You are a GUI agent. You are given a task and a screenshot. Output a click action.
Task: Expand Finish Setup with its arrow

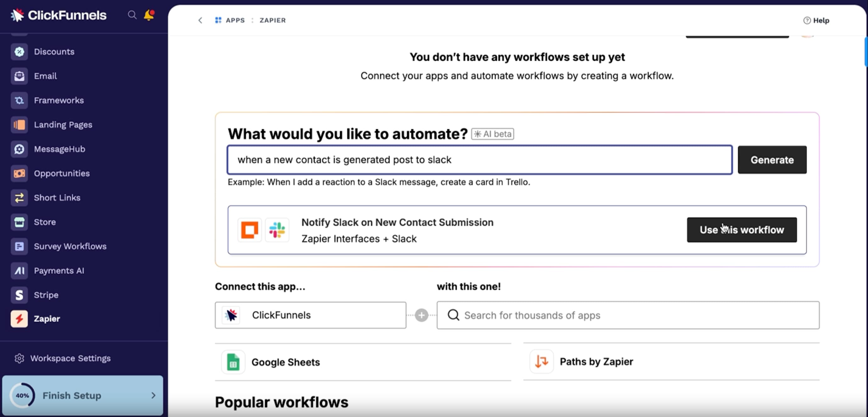point(154,395)
